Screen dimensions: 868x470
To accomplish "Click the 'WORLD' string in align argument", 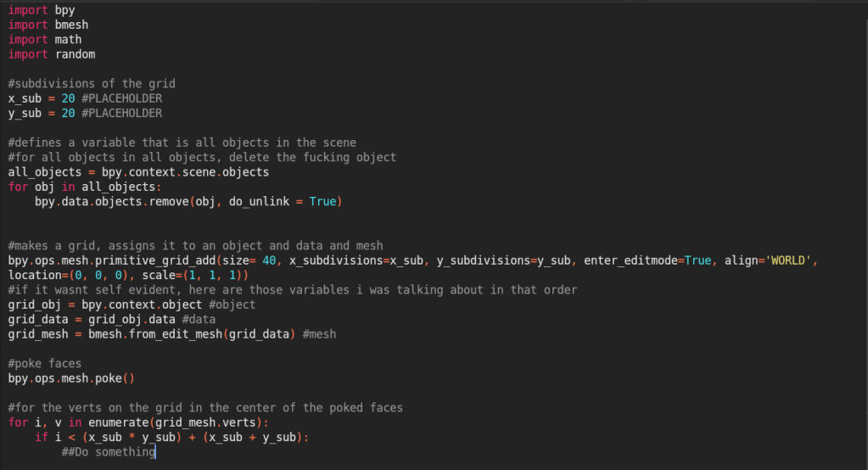I will 791,260.
